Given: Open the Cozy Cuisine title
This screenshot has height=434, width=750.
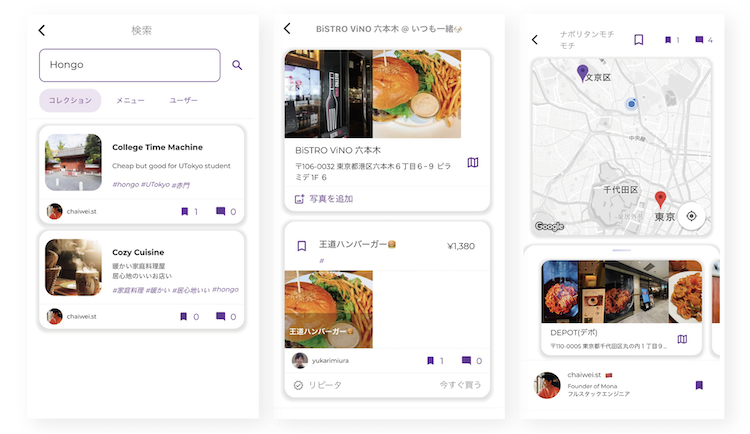Looking at the screenshot, I should coord(138,252).
